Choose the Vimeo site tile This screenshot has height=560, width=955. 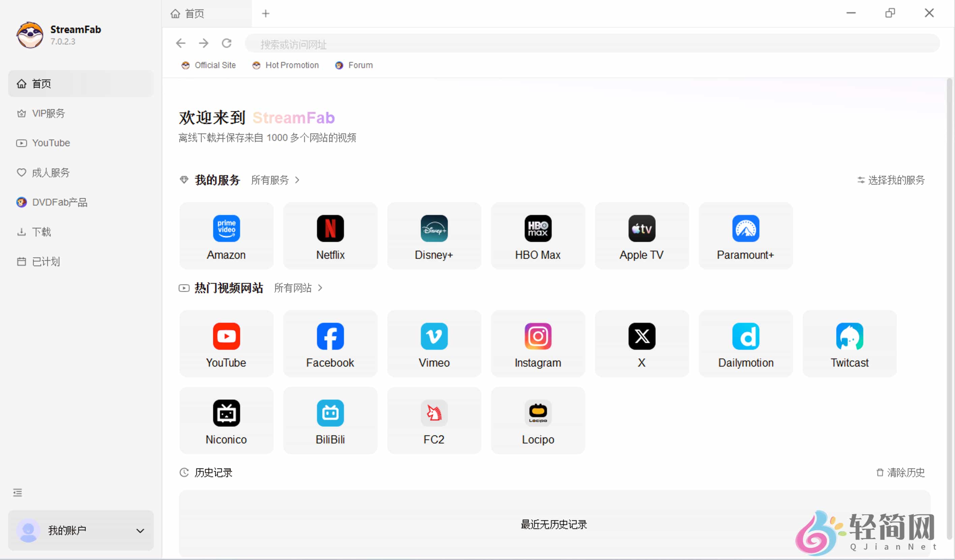[434, 343]
